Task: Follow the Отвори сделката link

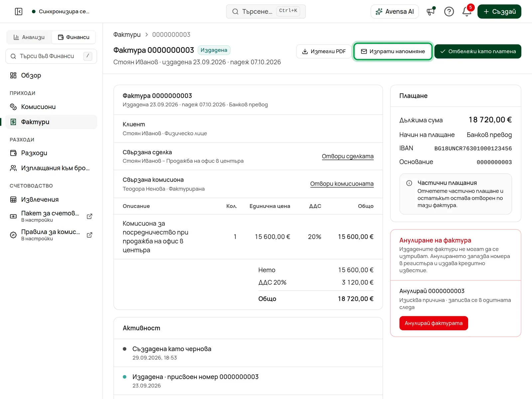Action: (x=347, y=156)
